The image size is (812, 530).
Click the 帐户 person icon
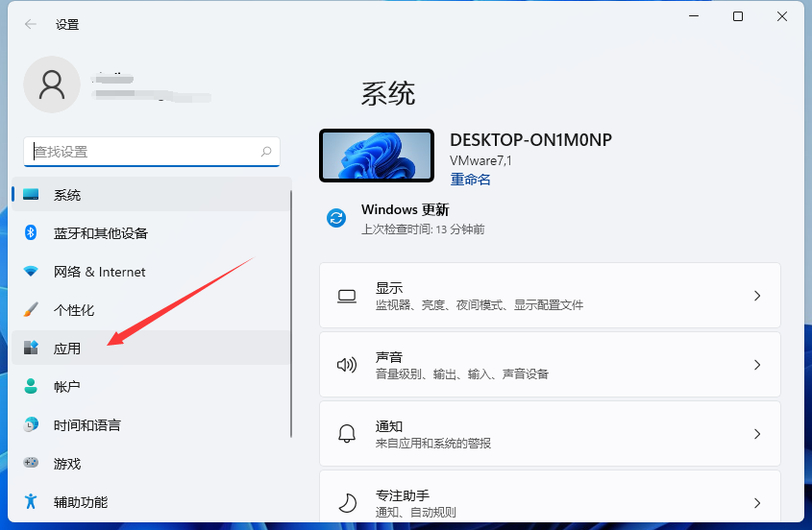31,386
